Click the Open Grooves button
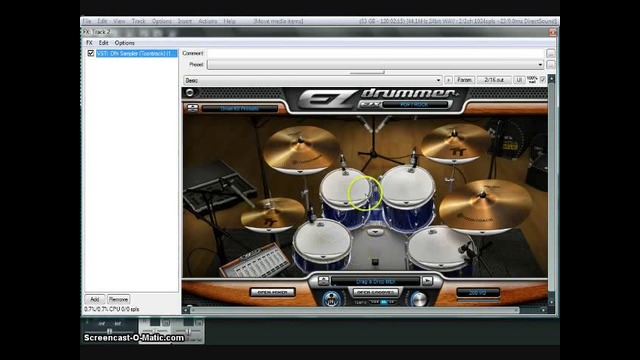The image size is (640, 360). pyautogui.click(x=376, y=292)
